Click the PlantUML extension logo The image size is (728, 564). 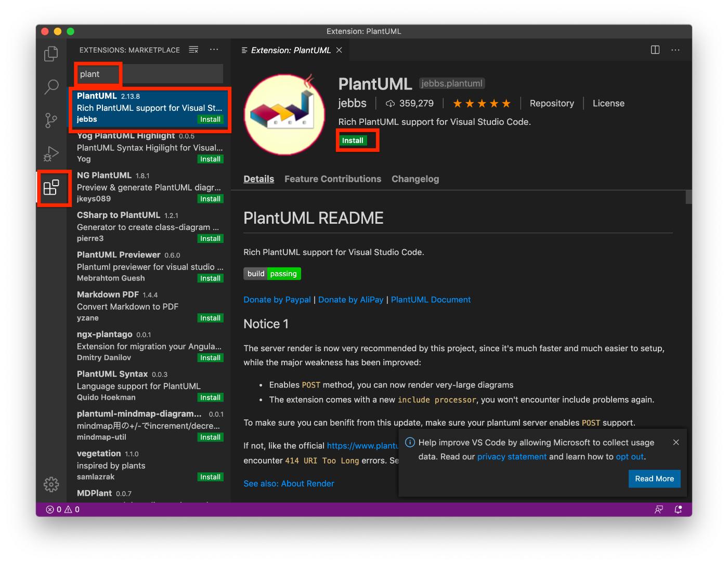(x=284, y=114)
